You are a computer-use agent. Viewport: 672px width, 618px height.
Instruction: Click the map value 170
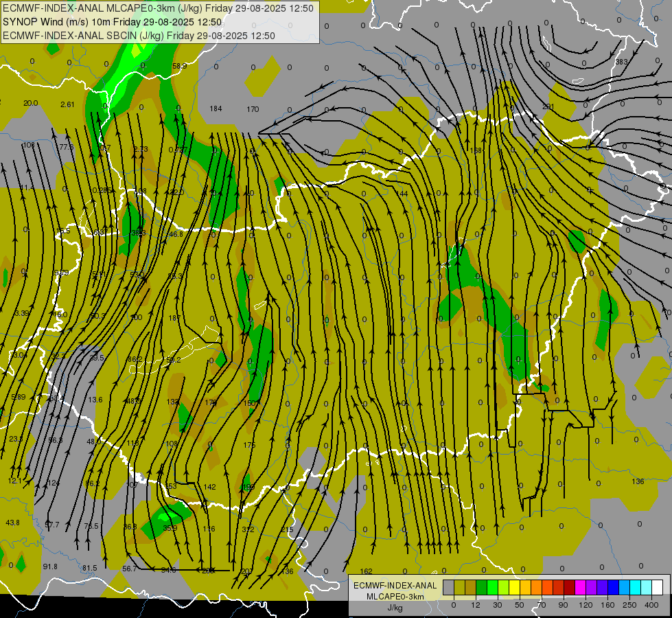tap(253, 109)
